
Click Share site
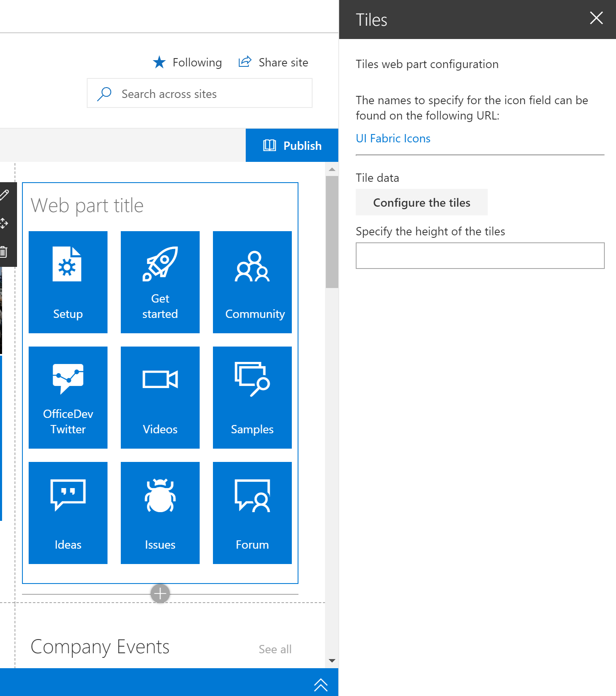[274, 62]
